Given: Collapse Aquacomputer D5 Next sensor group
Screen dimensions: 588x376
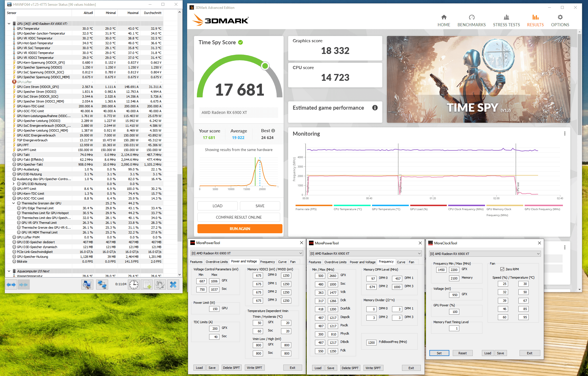Looking at the screenshot, I should coord(9,271).
